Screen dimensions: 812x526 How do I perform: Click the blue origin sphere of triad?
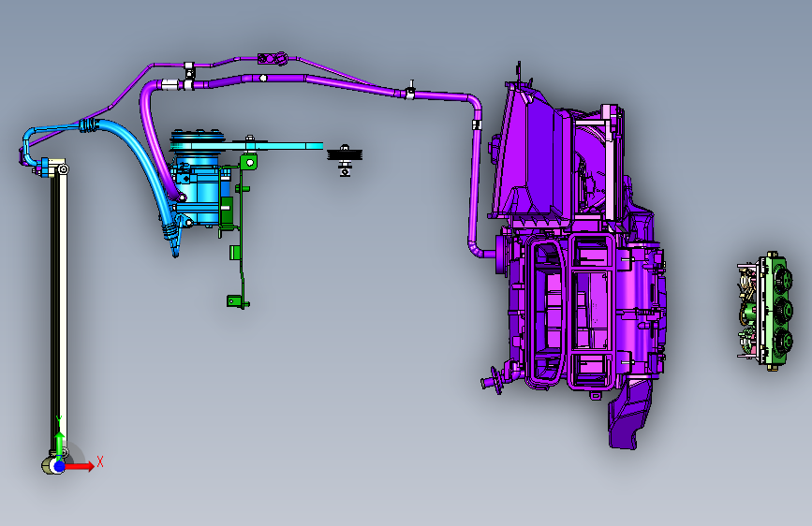59,466
